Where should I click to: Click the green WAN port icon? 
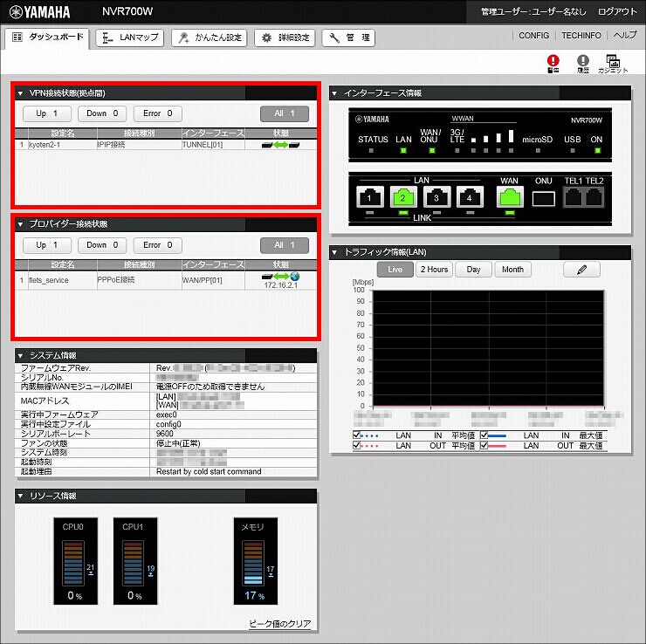[510, 197]
